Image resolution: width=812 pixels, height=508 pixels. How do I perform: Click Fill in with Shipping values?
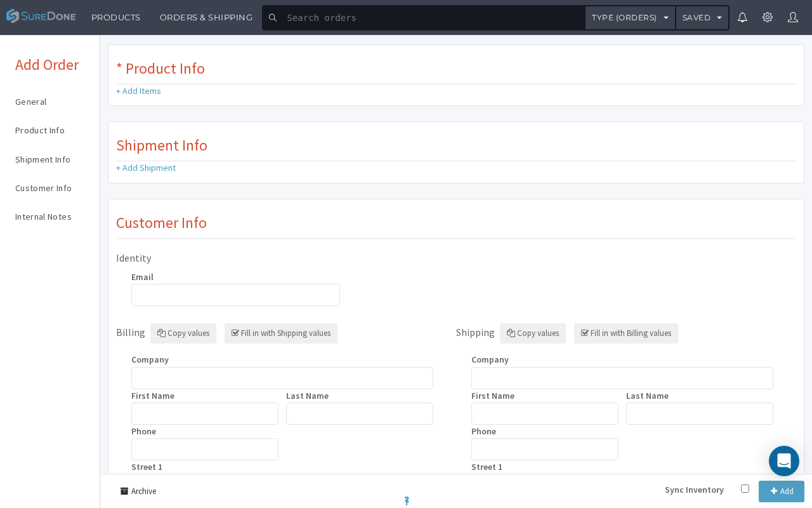(x=281, y=333)
